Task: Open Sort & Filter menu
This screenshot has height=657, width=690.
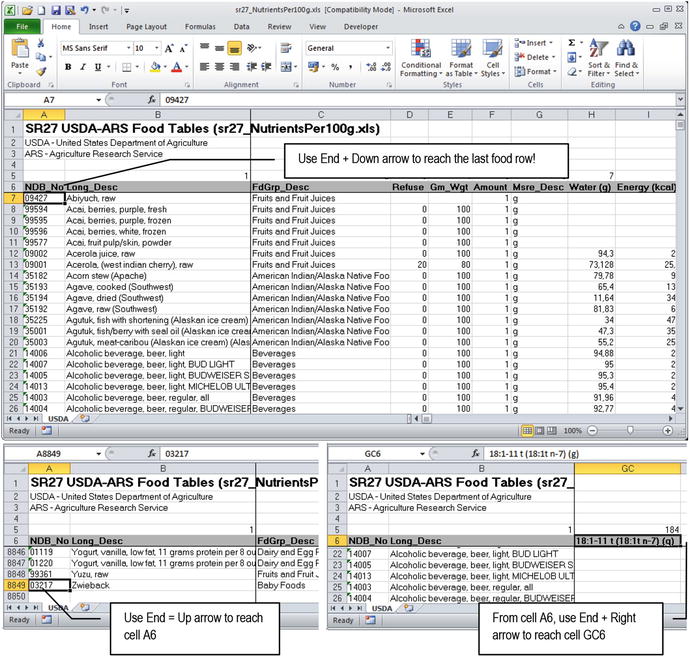Action: coord(599,58)
